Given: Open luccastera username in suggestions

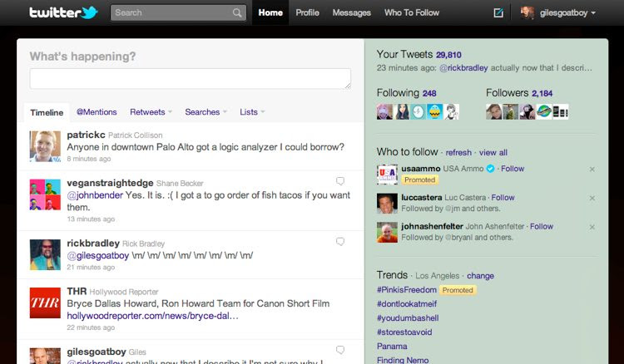Looking at the screenshot, I should click(x=422, y=198).
